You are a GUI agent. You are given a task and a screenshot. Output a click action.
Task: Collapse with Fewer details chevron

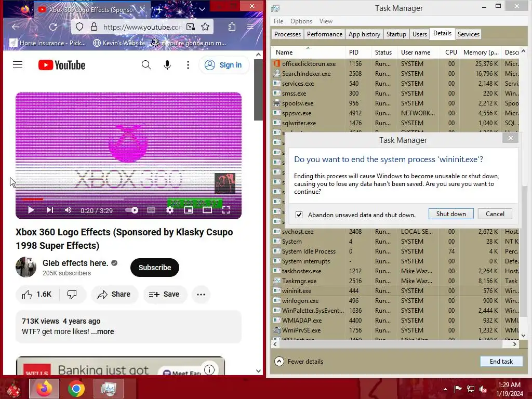coord(279,362)
